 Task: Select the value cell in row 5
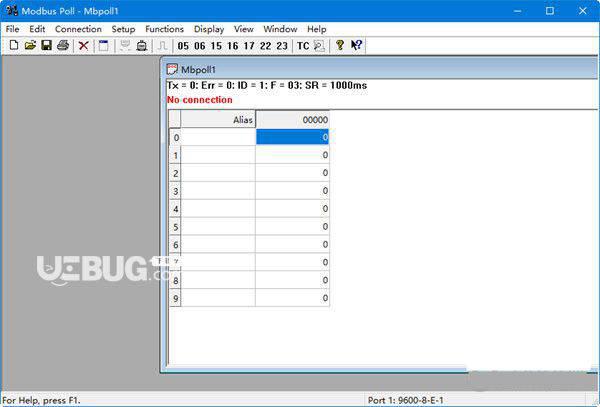click(x=292, y=226)
